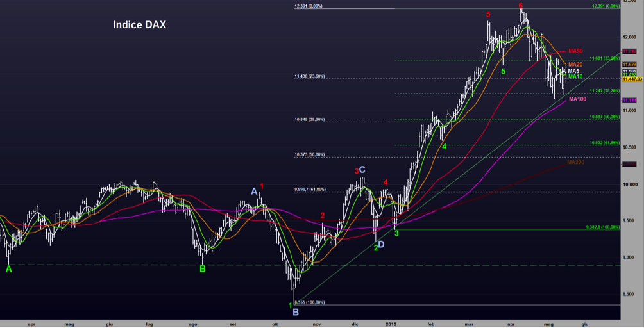Click the green wave marker 1 at the low
This screenshot has width=644, height=328.
tap(291, 306)
